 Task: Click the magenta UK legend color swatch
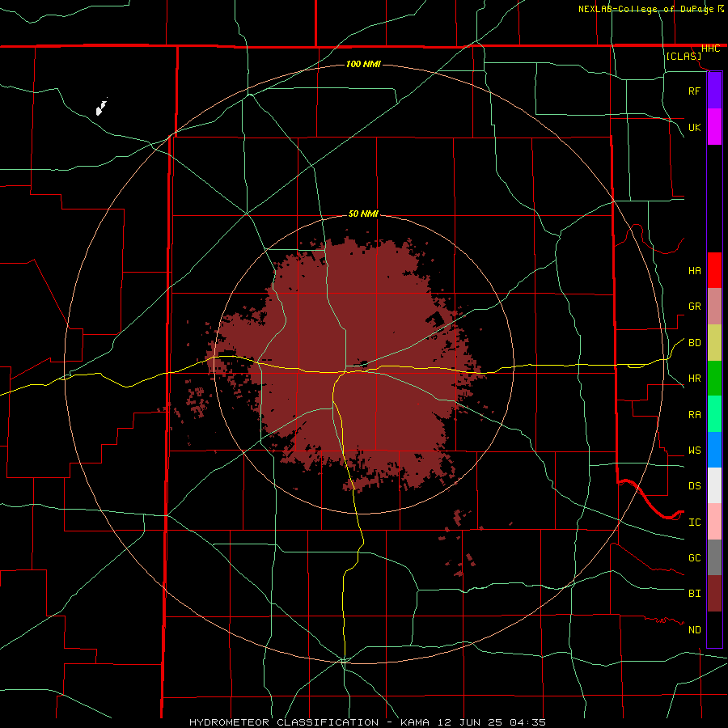tap(714, 127)
